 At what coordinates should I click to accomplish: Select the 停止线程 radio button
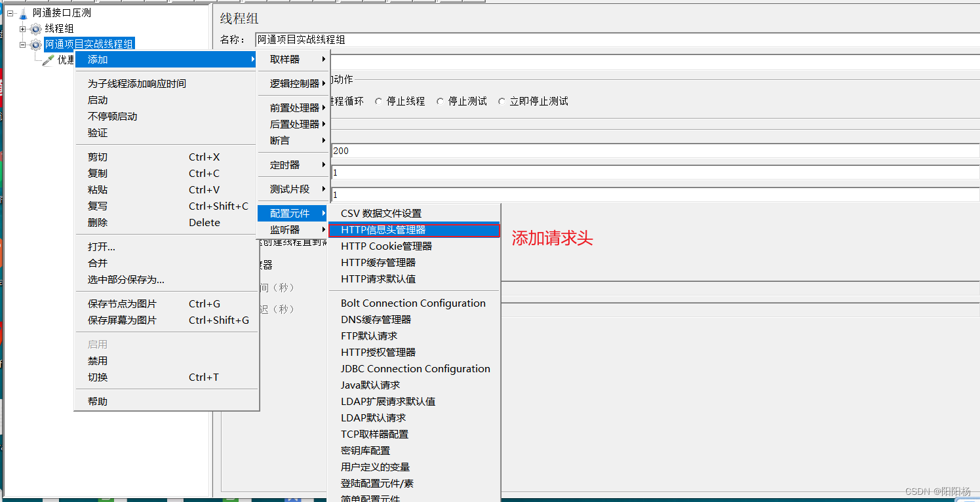pyautogui.click(x=378, y=102)
